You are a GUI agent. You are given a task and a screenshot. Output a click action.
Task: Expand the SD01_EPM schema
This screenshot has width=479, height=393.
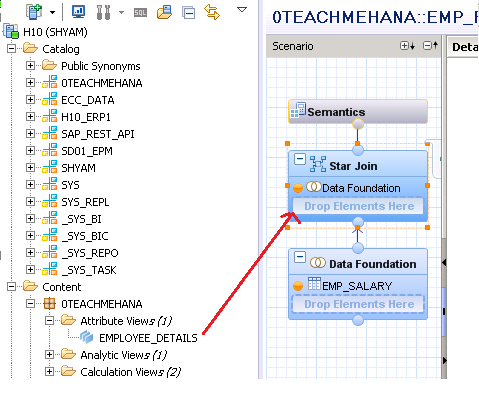(x=30, y=150)
